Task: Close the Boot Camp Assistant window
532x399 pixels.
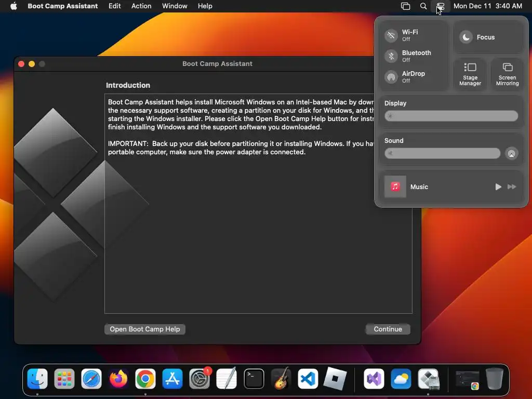Action: (x=21, y=64)
